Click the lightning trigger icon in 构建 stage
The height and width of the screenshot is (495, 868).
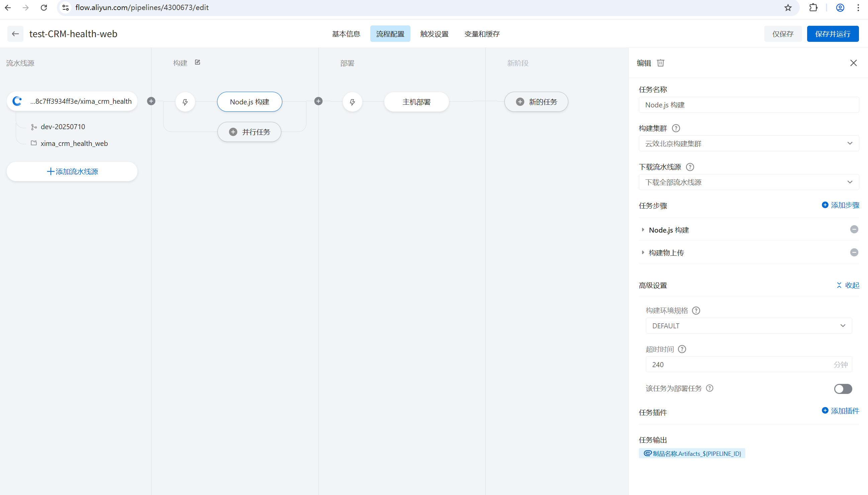tap(185, 102)
